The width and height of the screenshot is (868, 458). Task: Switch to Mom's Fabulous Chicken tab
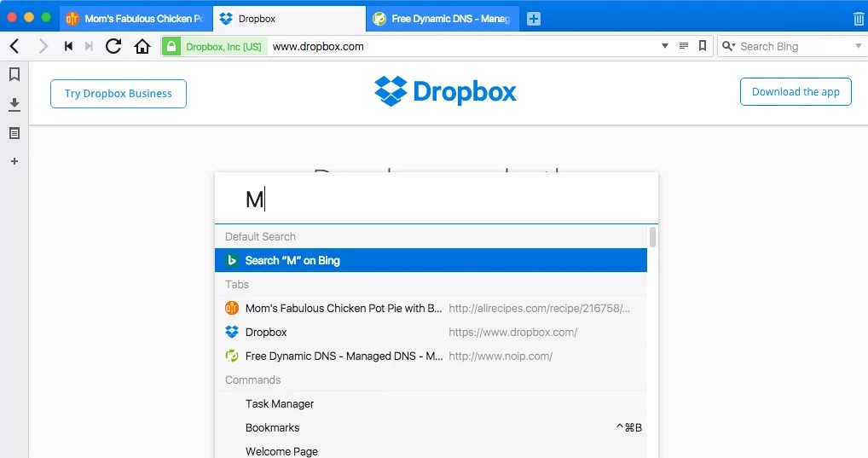(x=136, y=19)
